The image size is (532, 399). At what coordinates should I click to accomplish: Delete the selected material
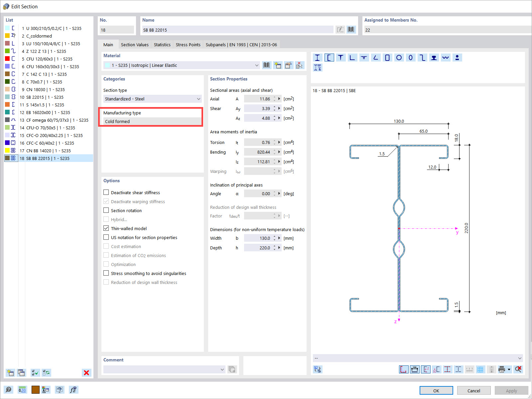click(300, 65)
